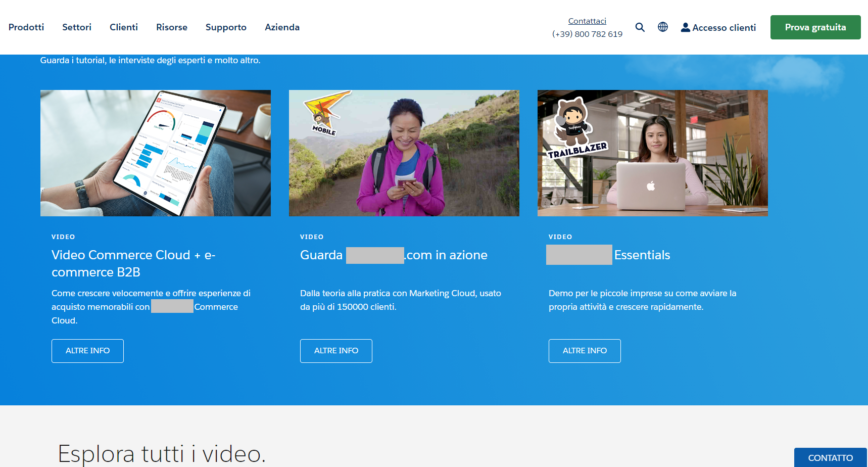Expand the Settori navigation menu
868x467 pixels.
(x=76, y=27)
